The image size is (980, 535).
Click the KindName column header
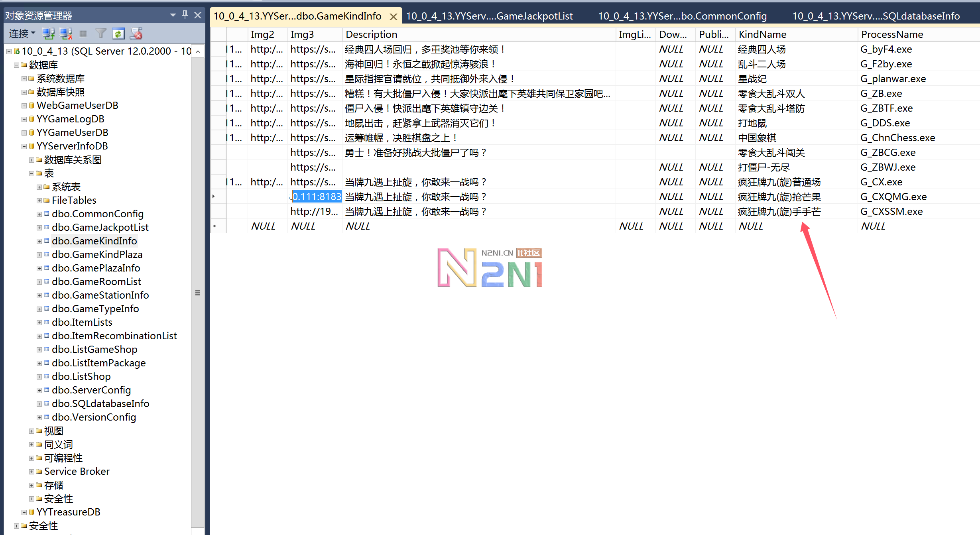762,35
